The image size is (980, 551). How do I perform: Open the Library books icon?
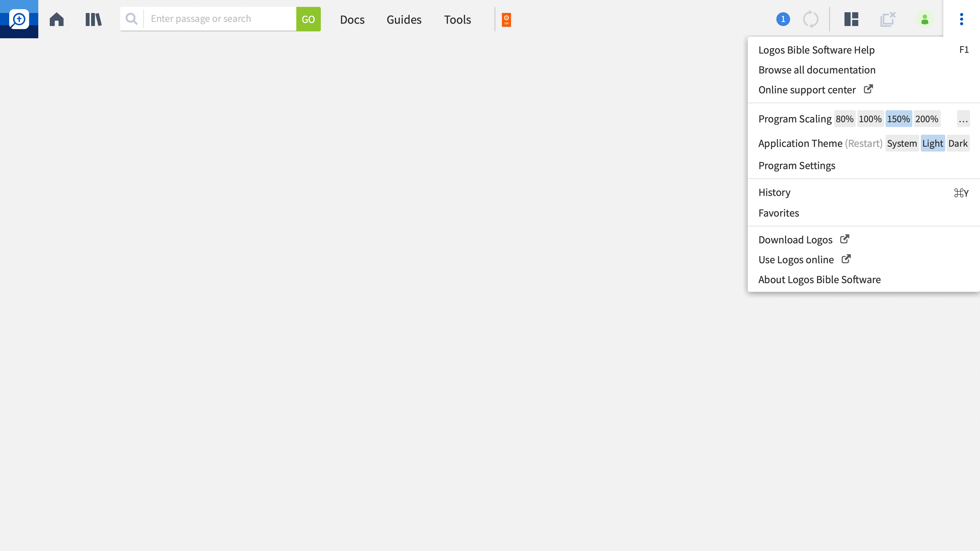pos(93,19)
